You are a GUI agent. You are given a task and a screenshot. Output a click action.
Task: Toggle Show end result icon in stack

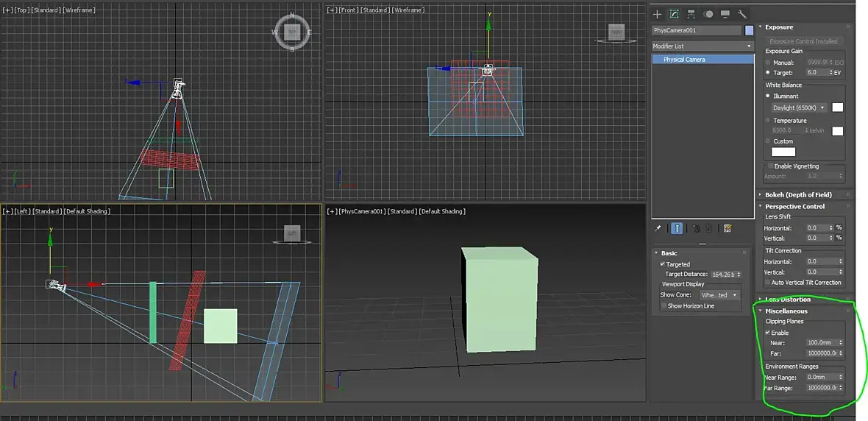(x=677, y=229)
